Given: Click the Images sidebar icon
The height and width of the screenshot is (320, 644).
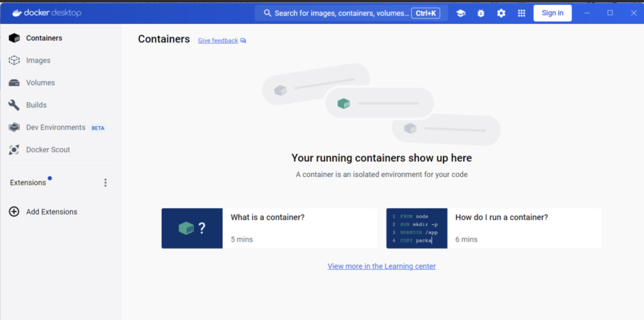Looking at the screenshot, I should point(14,60).
